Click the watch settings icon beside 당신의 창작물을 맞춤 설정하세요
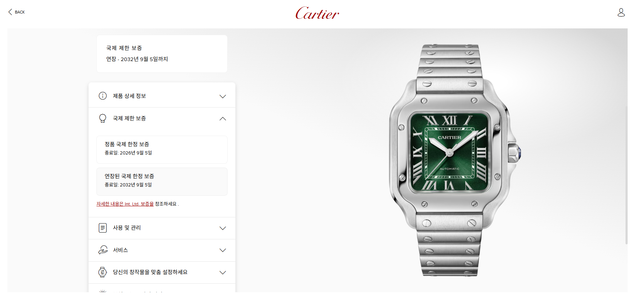This screenshot has width=644, height=299. point(103,272)
